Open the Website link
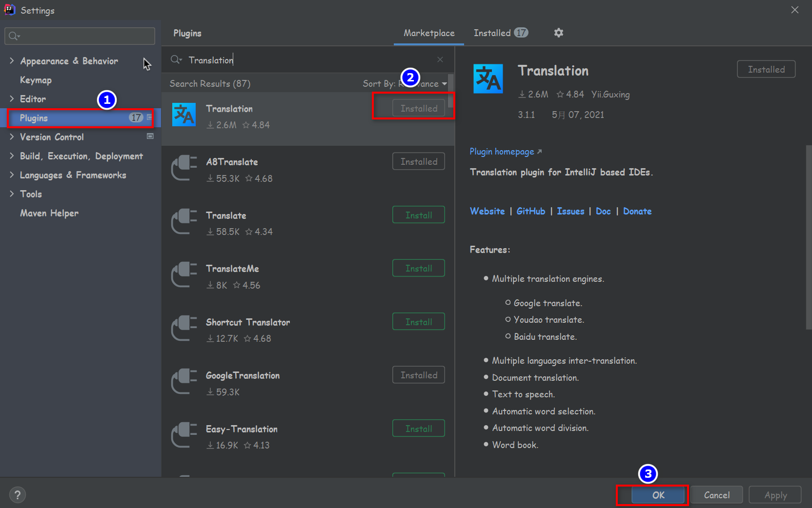 [487, 211]
